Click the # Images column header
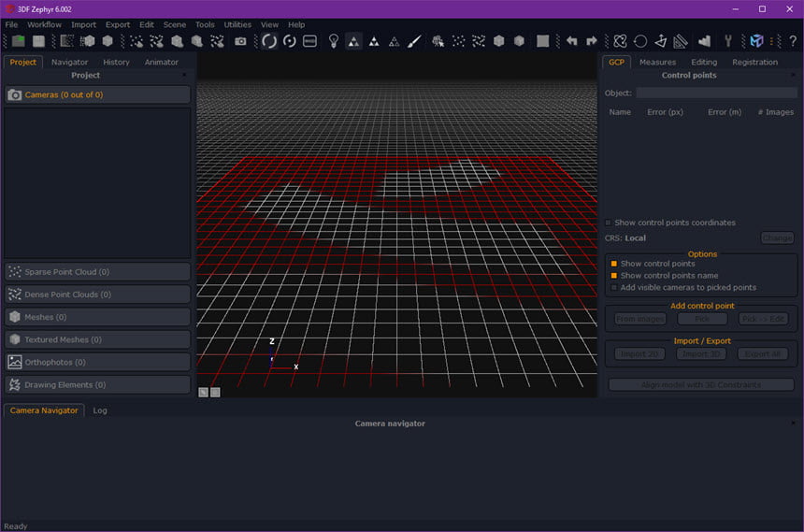The height and width of the screenshot is (532, 804). click(776, 112)
